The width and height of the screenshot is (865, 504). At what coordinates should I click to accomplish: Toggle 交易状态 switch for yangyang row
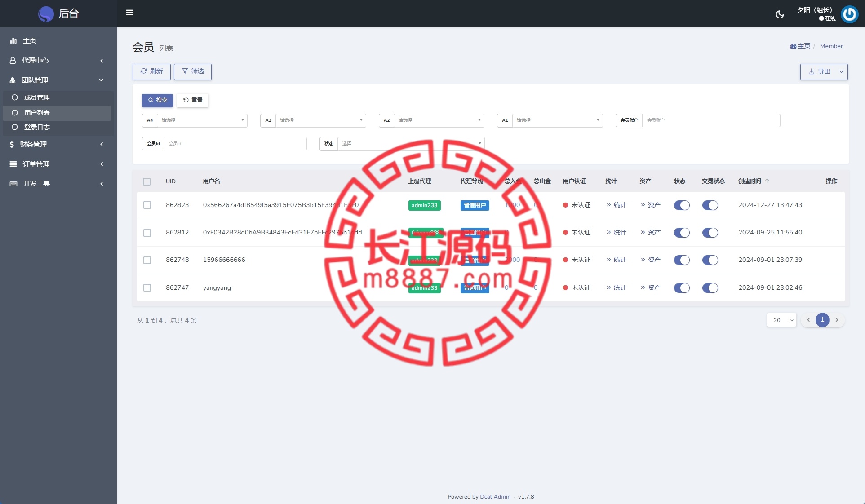pyautogui.click(x=710, y=288)
